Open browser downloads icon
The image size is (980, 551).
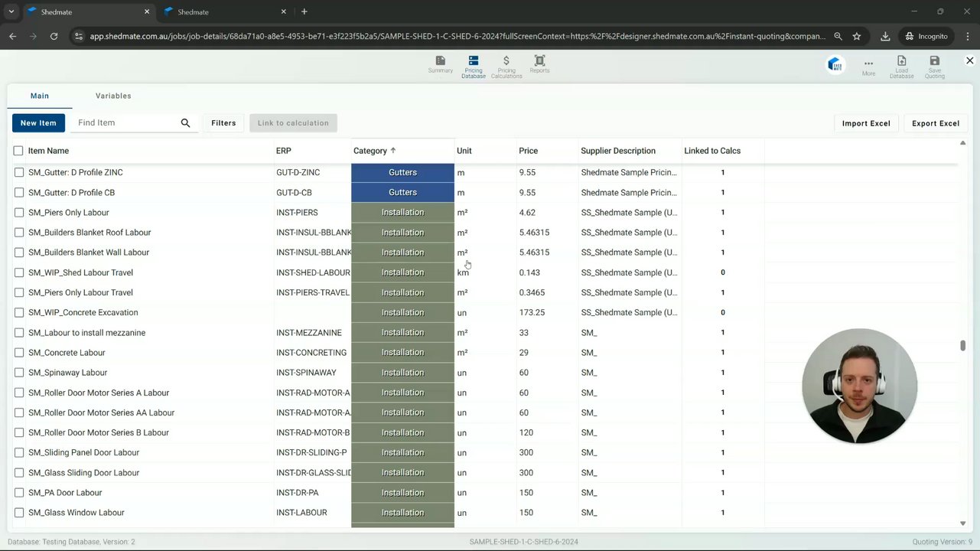[x=885, y=36]
